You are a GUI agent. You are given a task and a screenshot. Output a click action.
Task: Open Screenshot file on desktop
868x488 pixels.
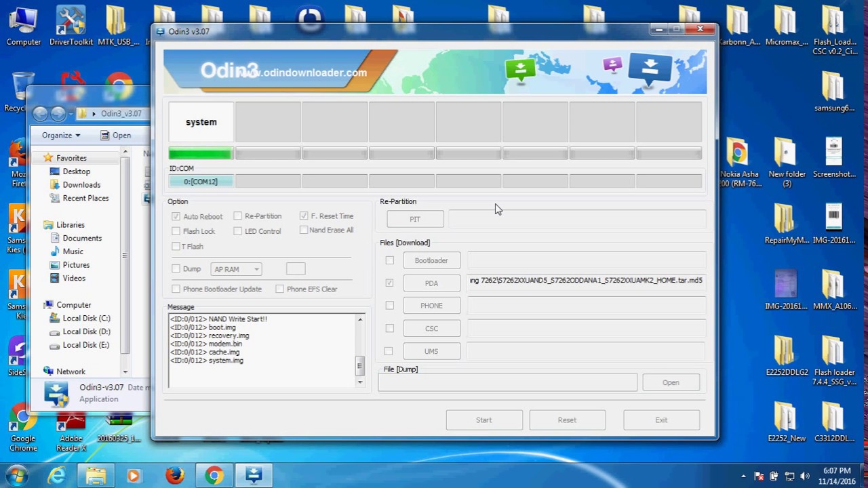coord(834,158)
